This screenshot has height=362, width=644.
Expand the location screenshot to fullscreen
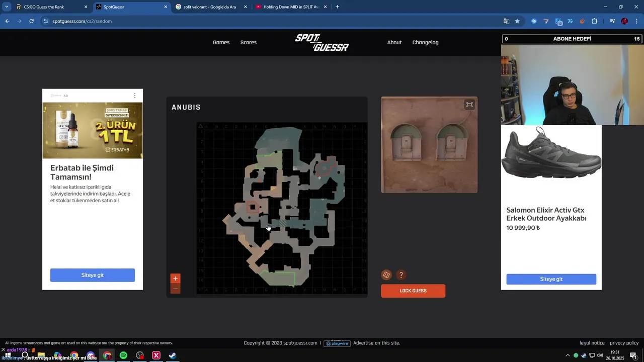(469, 105)
